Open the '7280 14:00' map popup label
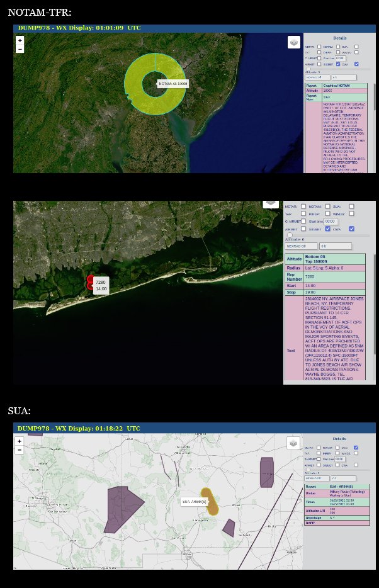Screen dimensions: 379x588 pyautogui.click(x=101, y=285)
